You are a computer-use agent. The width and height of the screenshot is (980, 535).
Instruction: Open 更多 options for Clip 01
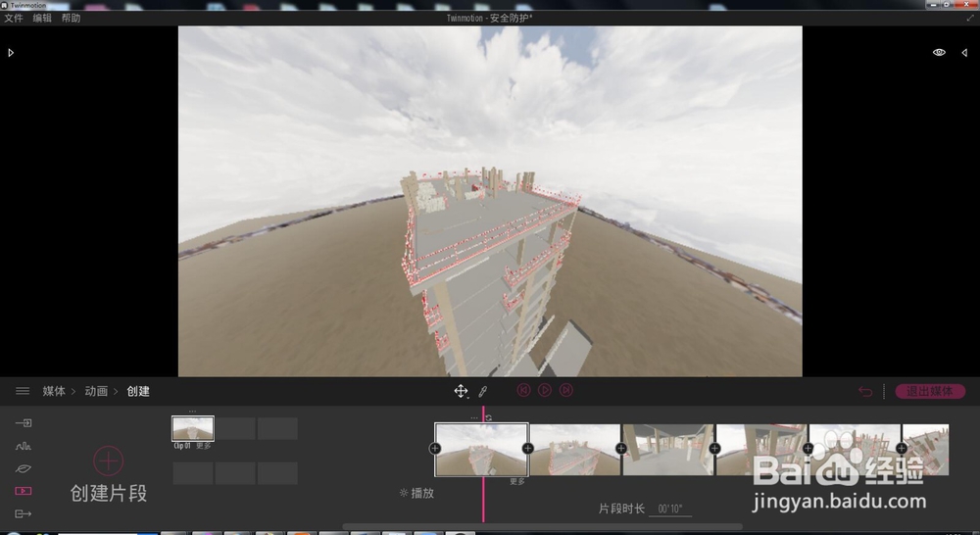[204, 446]
